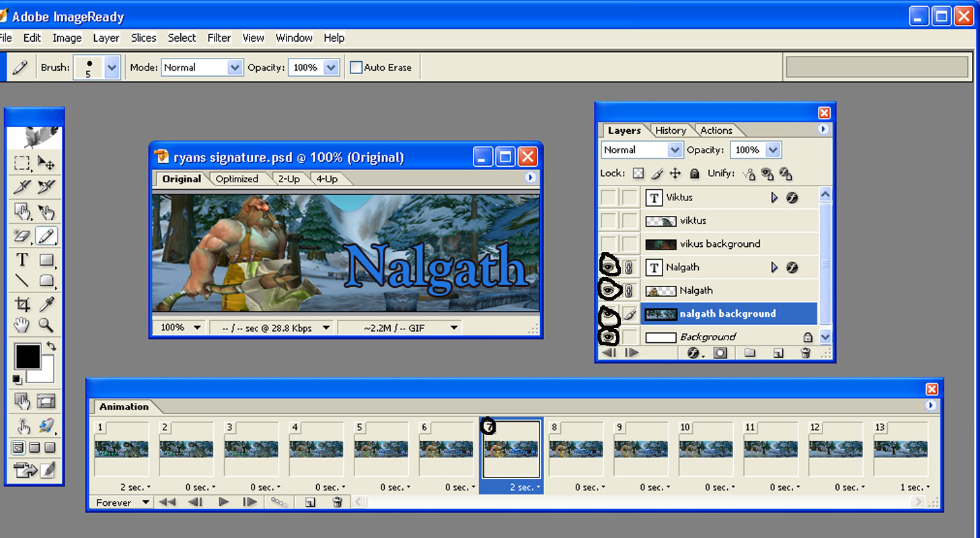The width and height of the screenshot is (980, 538).
Task: Toggle lock position in Layers panel
Action: click(675, 174)
